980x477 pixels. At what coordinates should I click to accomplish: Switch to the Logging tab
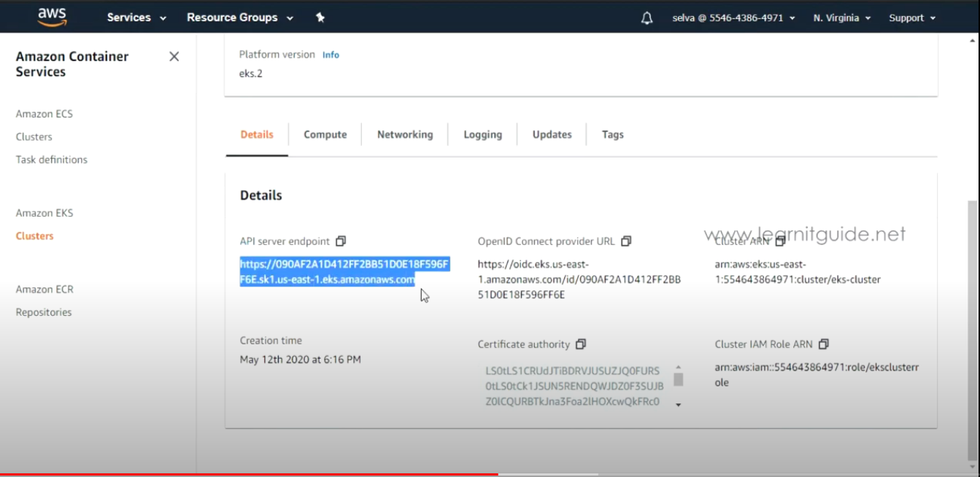pos(483,135)
